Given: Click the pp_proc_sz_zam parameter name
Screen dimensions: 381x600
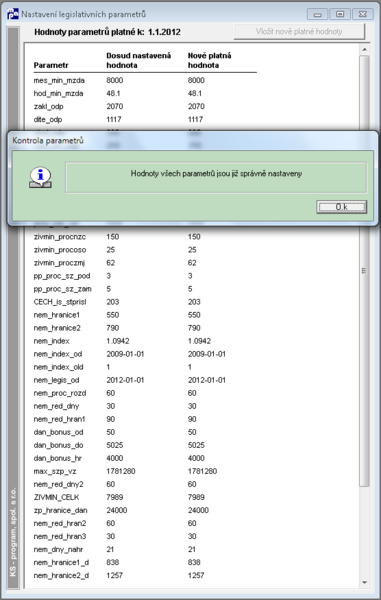Looking at the screenshot, I should click(x=62, y=289).
